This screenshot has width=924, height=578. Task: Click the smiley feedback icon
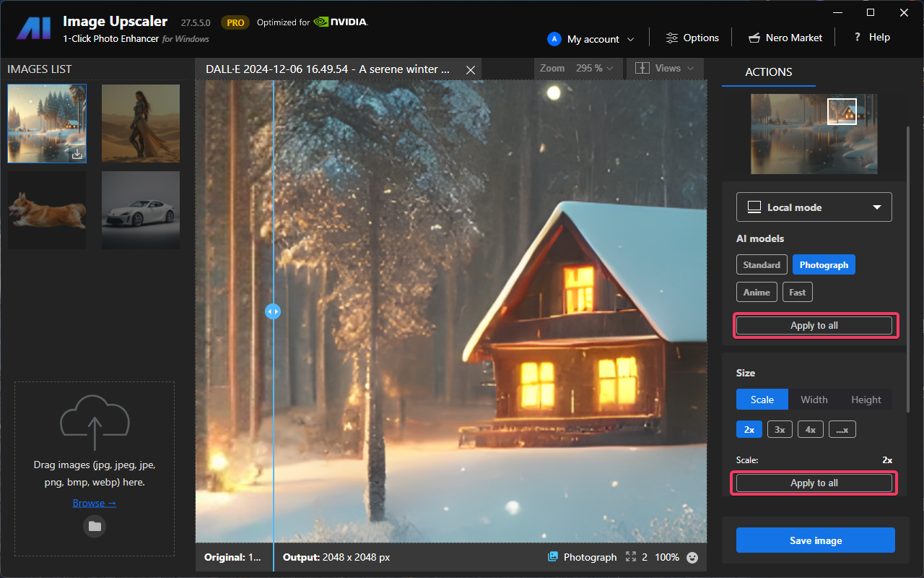(x=692, y=557)
